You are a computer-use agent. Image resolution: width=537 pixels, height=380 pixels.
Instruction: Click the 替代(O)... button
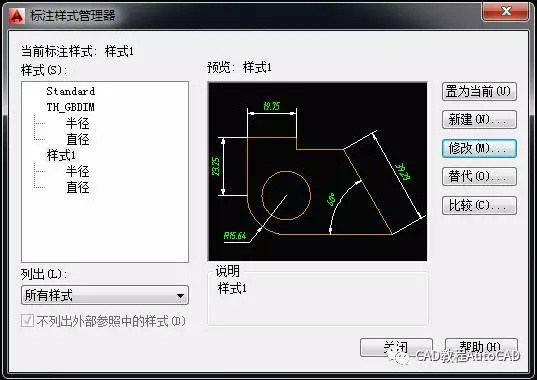[479, 176]
